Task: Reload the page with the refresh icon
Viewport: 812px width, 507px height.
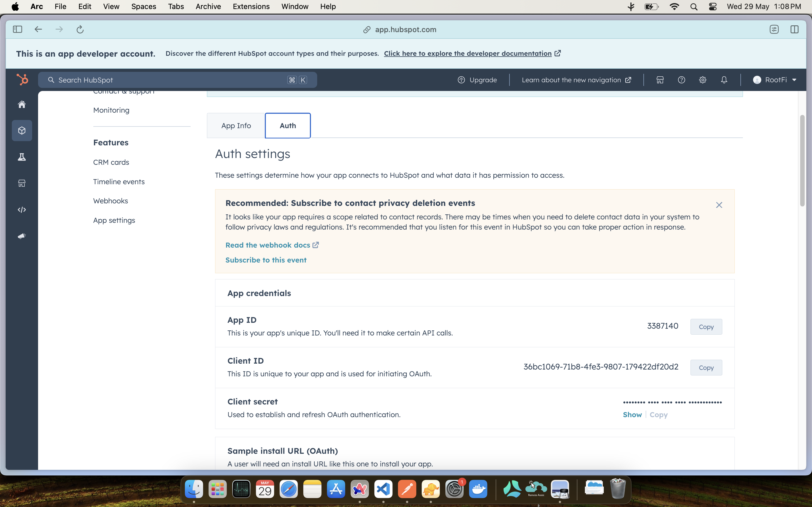Action: coord(80,30)
